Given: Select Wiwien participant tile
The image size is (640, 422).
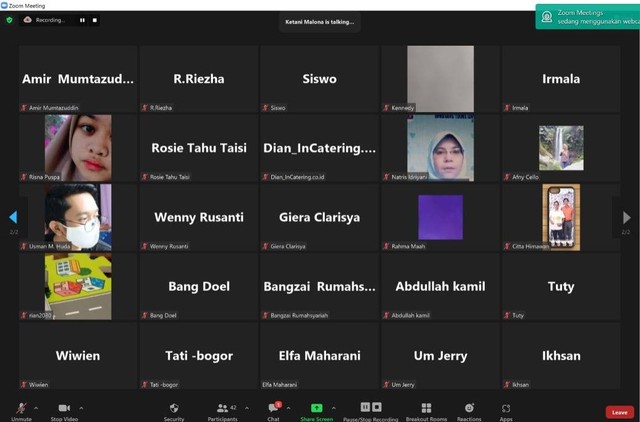Looking at the screenshot, I should tap(78, 355).
